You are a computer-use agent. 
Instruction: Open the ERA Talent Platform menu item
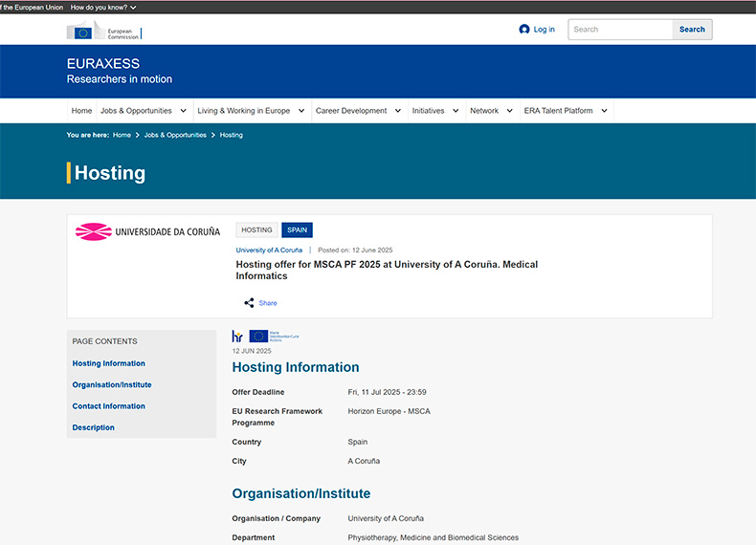[x=558, y=111]
